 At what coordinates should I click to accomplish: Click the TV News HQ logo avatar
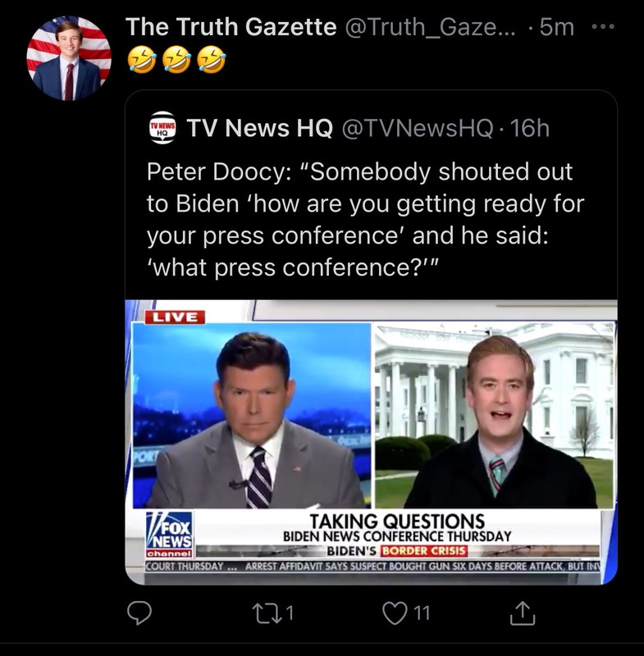(162, 128)
